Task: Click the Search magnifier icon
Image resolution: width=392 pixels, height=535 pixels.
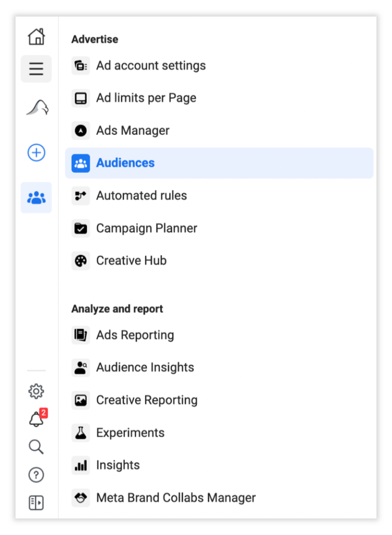Action: [36, 447]
